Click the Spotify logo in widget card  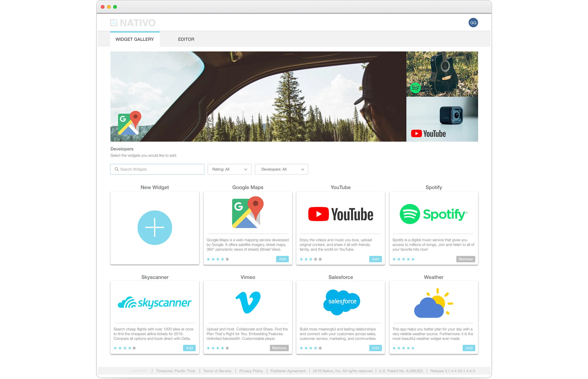tap(433, 214)
